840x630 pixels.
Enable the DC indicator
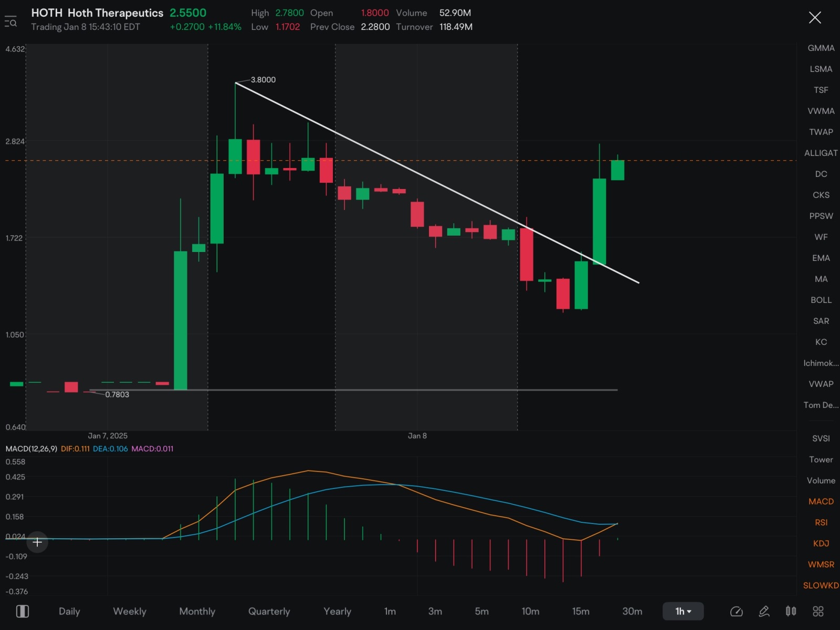tap(821, 174)
